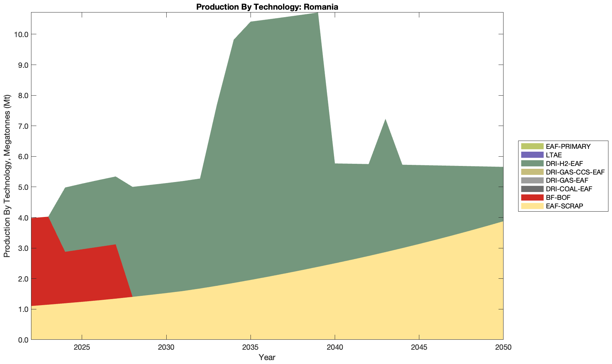Image resolution: width=612 pixels, height=364 pixels.
Task: Click the green peak tip near 2043
Action: coord(385,123)
